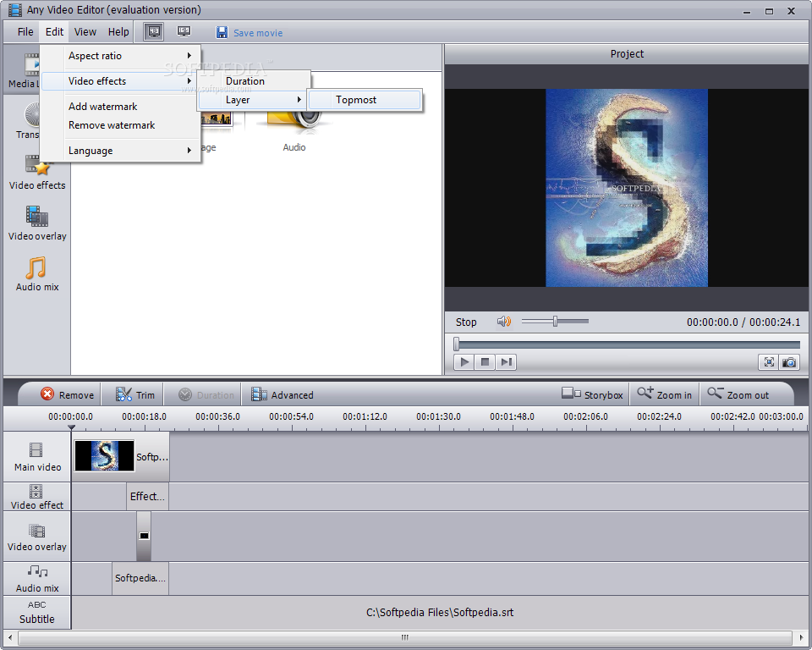Click the Any Video Editor title bar icon
Image resolution: width=812 pixels, height=650 pixels.
click(15, 9)
